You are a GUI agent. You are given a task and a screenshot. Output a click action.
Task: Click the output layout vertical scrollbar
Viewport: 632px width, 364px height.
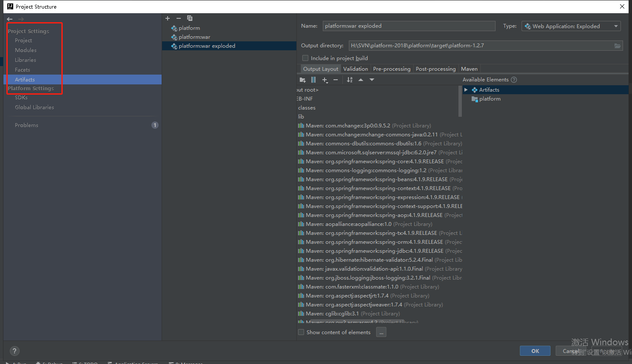pos(460,101)
